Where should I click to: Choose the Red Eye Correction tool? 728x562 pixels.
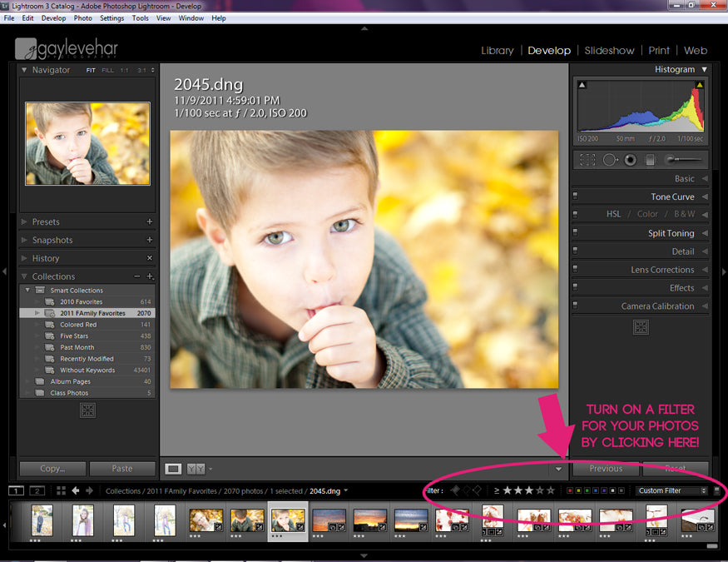coord(631,159)
